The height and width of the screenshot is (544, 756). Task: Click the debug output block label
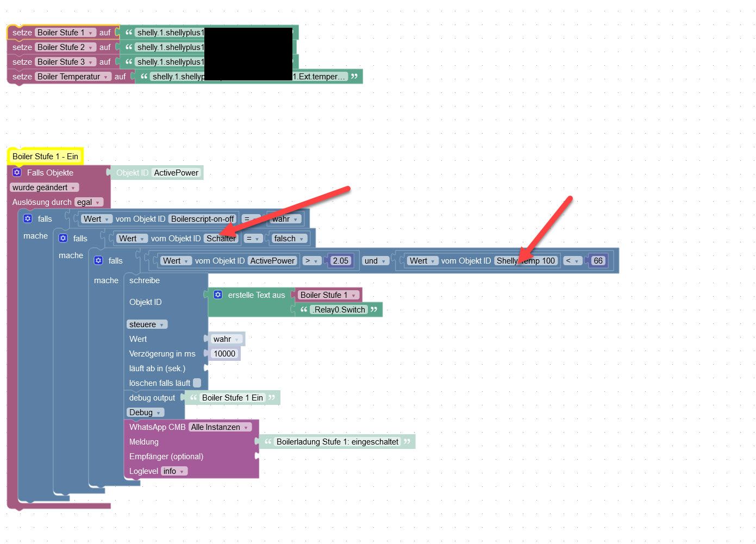coord(152,398)
